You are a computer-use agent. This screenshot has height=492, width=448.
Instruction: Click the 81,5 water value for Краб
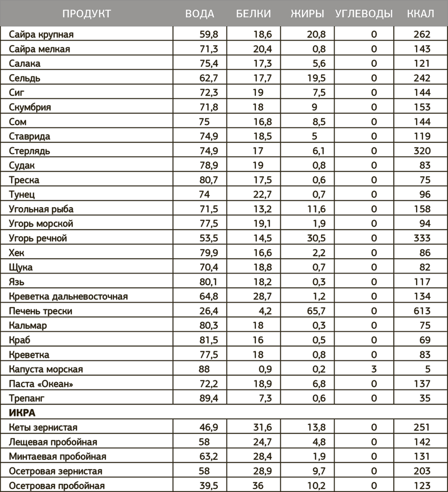pyautogui.click(x=208, y=340)
